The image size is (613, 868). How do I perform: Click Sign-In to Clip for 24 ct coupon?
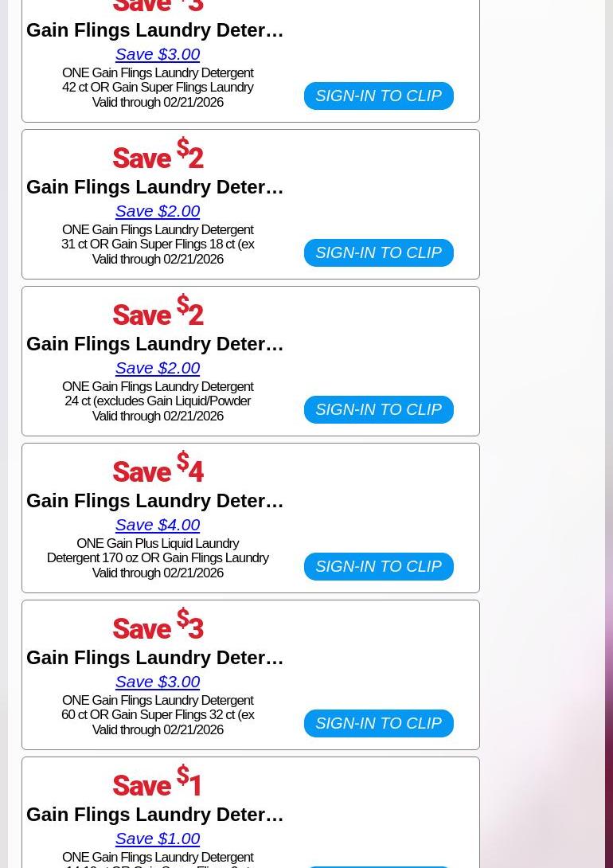(378, 409)
